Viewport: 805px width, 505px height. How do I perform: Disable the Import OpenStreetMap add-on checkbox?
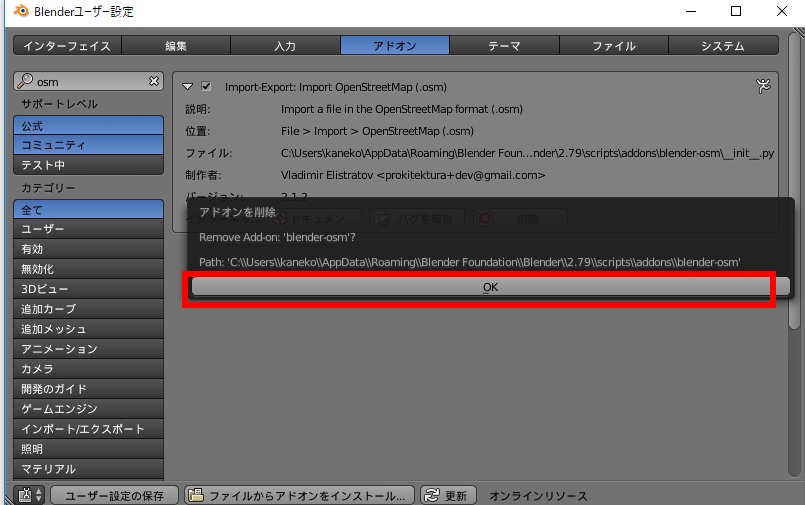coord(206,86)
